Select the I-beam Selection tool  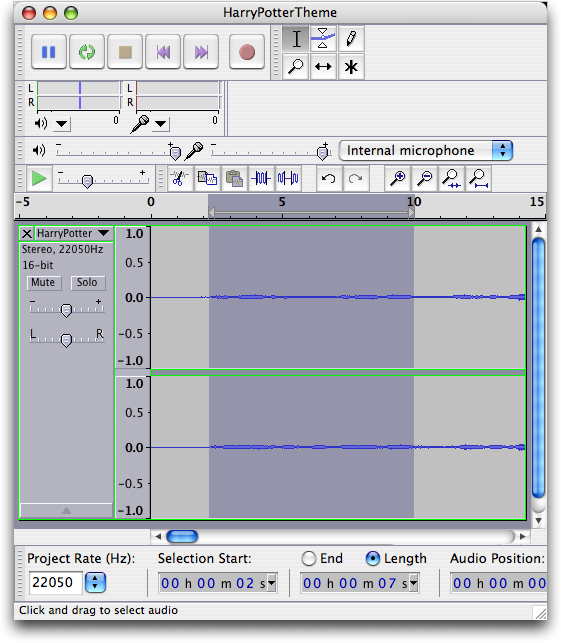pos(296,39)
